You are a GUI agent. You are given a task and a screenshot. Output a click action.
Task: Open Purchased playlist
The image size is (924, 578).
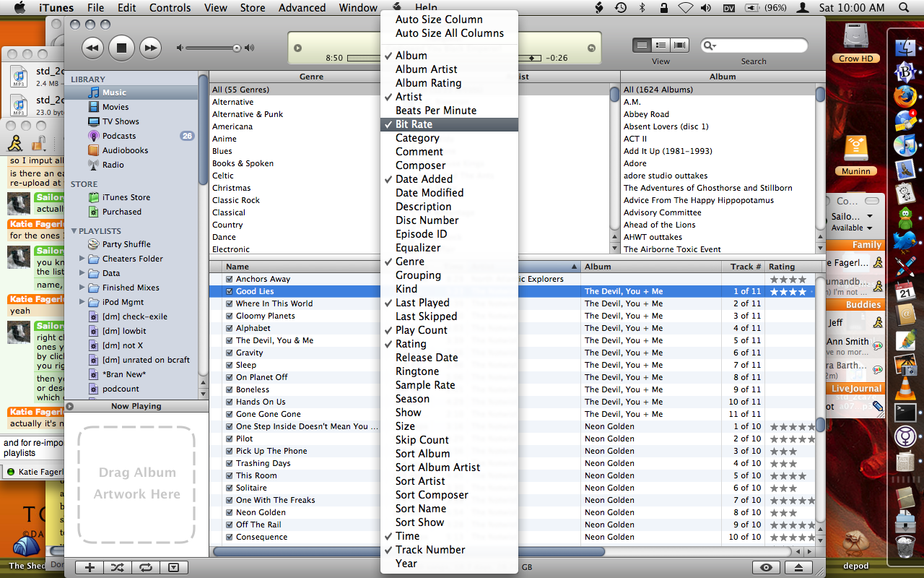[x=121, y=212]
